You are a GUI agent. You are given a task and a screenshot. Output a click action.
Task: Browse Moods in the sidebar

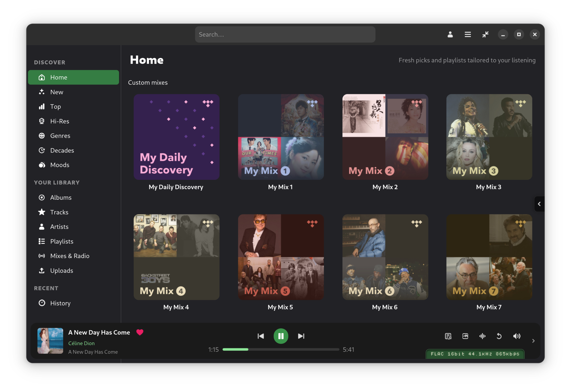tap(73, 165)
